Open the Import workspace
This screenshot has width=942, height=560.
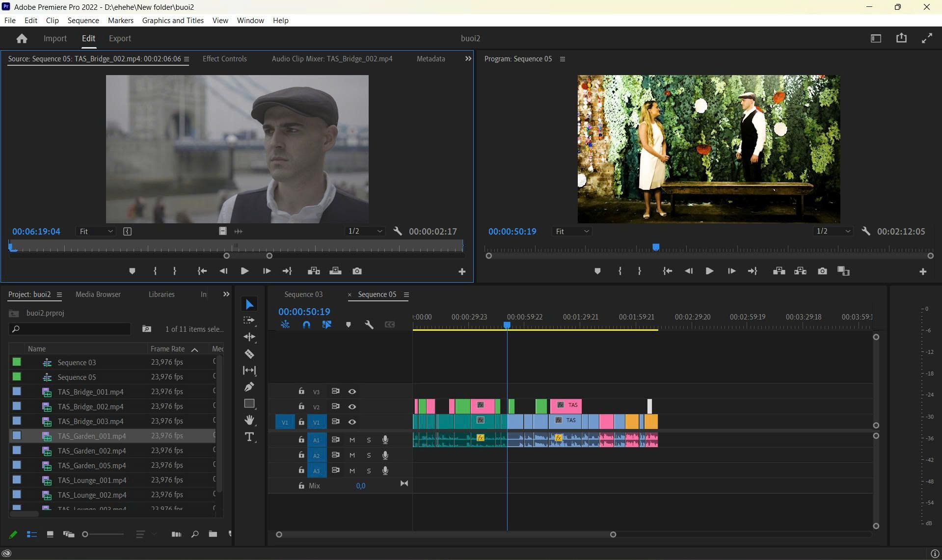pyautogui.click(x=55, y=38)
